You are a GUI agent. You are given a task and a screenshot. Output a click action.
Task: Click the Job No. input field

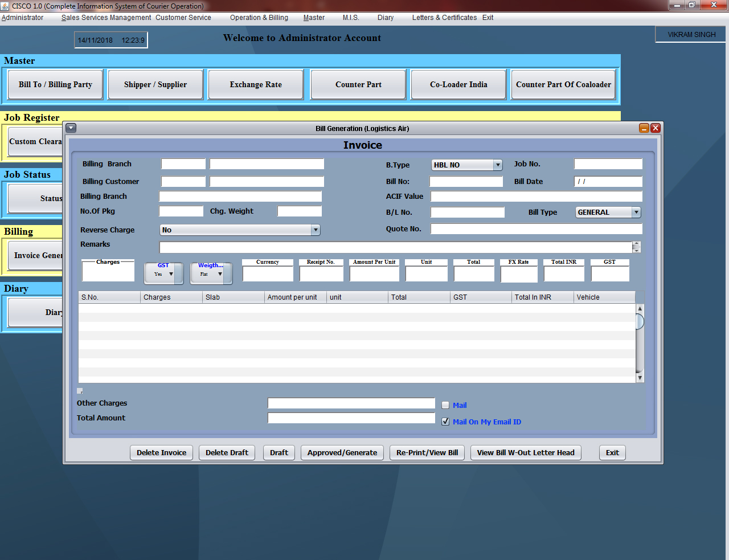tap(608, 164)
